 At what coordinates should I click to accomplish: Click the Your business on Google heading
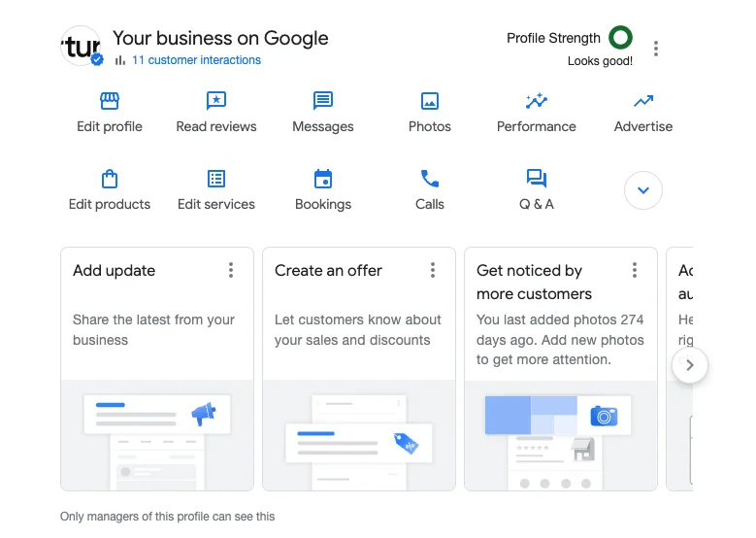220,38
